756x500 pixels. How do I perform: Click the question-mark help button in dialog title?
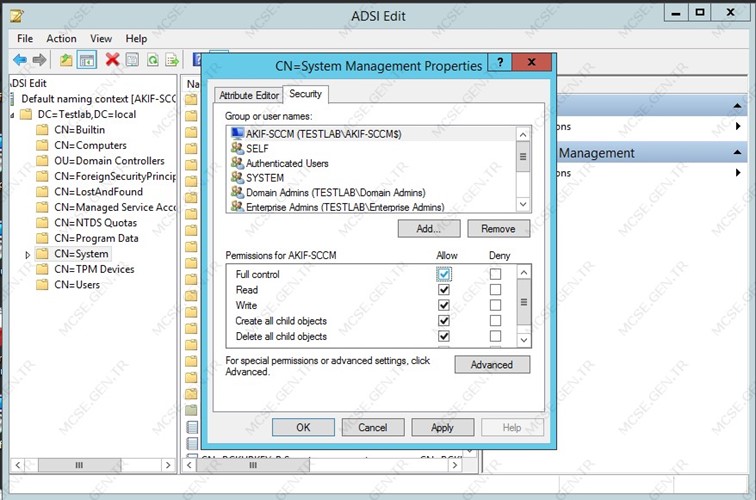point(500,62)
